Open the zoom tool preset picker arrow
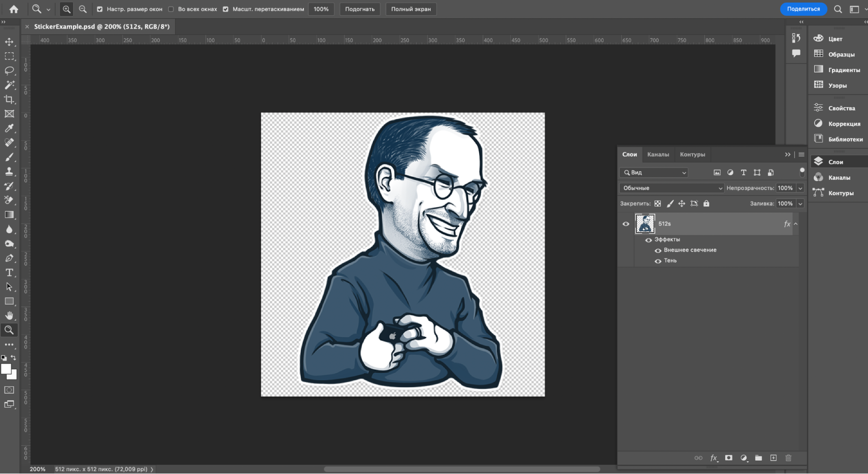 point(48,9)
